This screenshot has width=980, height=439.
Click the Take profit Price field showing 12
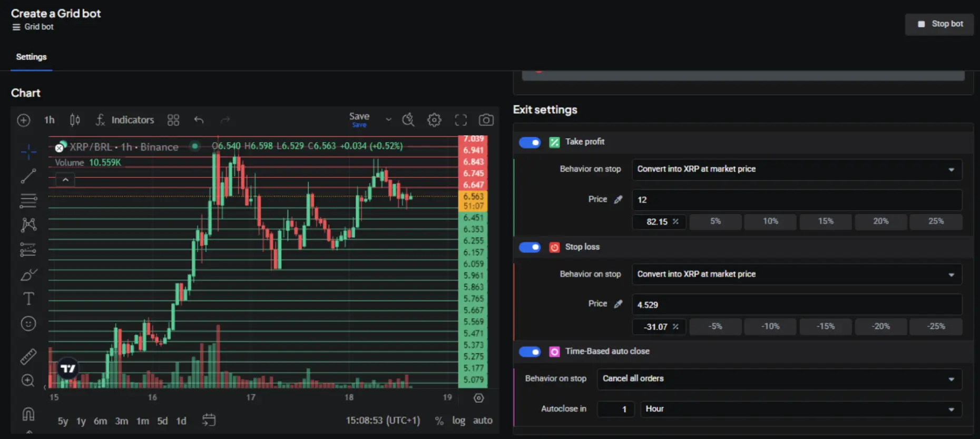pos(797,200)
